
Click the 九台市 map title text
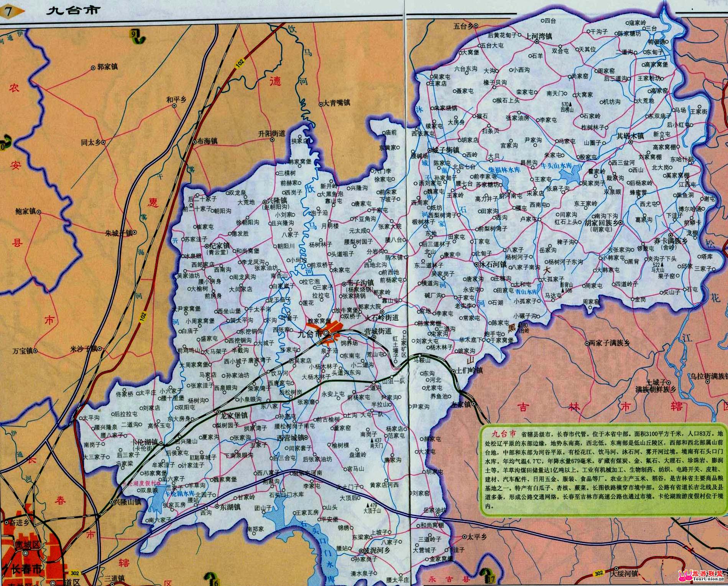click(x=73, y=10)
